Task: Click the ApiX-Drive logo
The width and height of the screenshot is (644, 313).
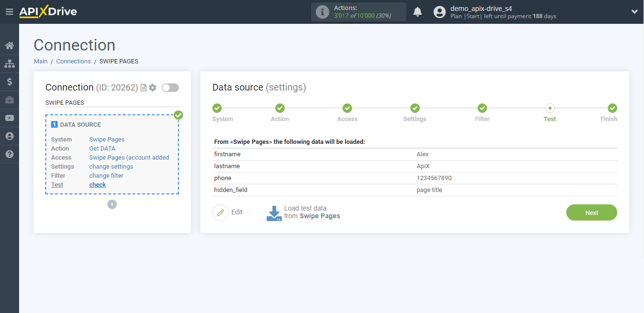Action: pyautogui.click(x=48, y=12)
